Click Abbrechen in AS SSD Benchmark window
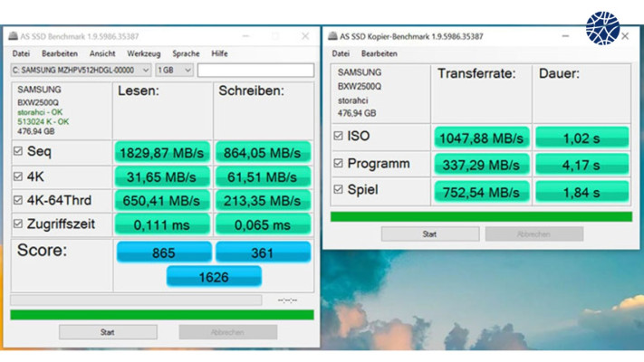The height and width of the screenshot is (362, 644). coord(227,332)
